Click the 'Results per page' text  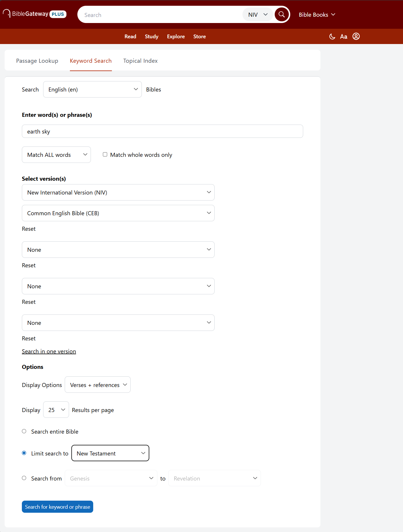click(93, 410)
